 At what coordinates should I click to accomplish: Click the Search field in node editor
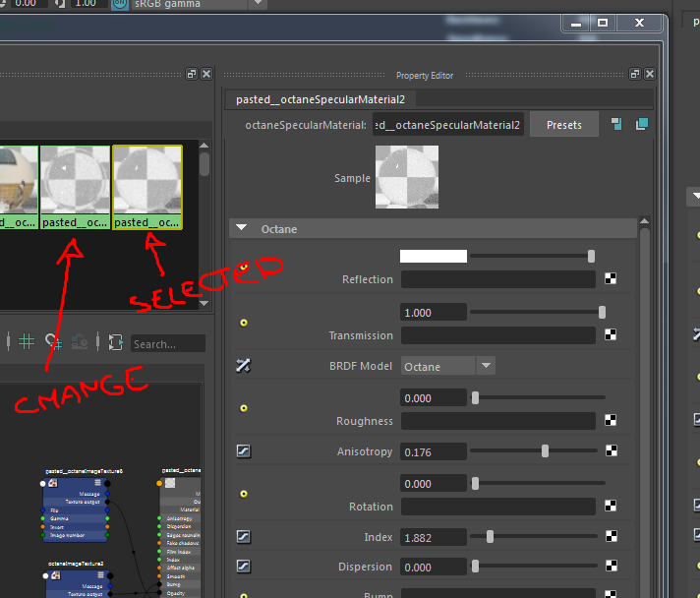168,344
